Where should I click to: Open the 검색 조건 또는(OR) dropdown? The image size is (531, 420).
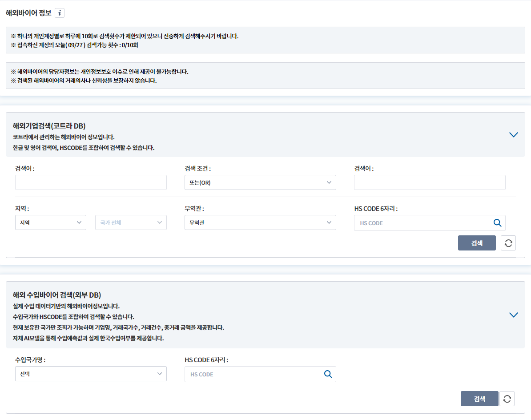click(x=260, y=182)
